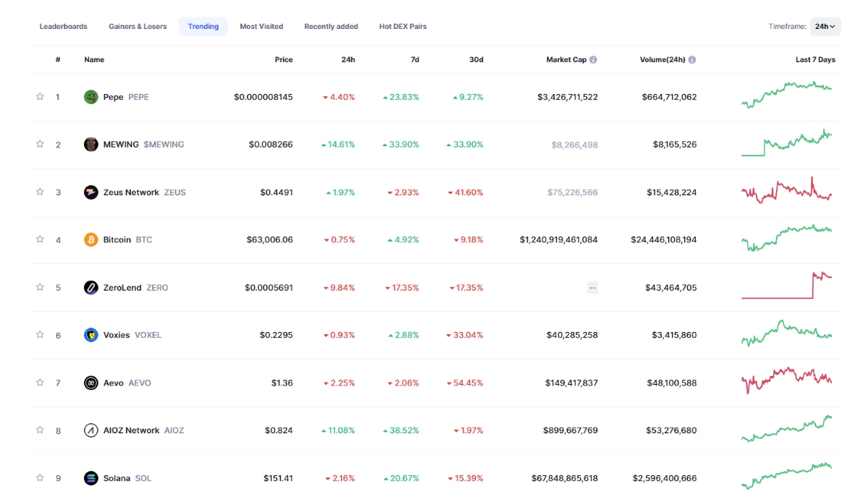Open the Timeframe 24h dropdown

pos(825,27)
